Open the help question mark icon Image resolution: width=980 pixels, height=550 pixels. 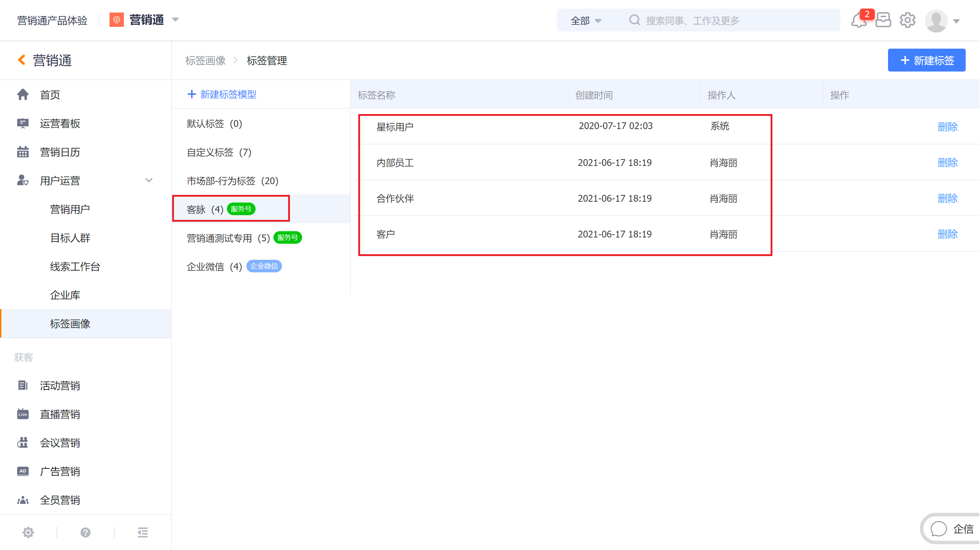click(x=85, y=532)
